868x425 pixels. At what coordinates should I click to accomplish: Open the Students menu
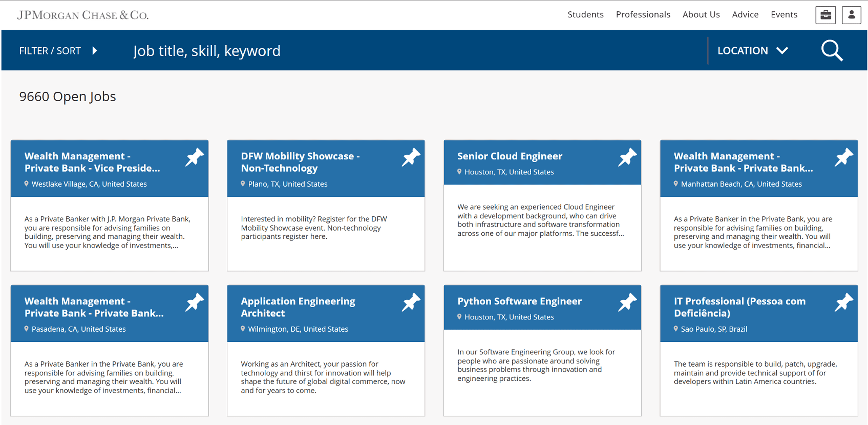(x=585, y=15)
